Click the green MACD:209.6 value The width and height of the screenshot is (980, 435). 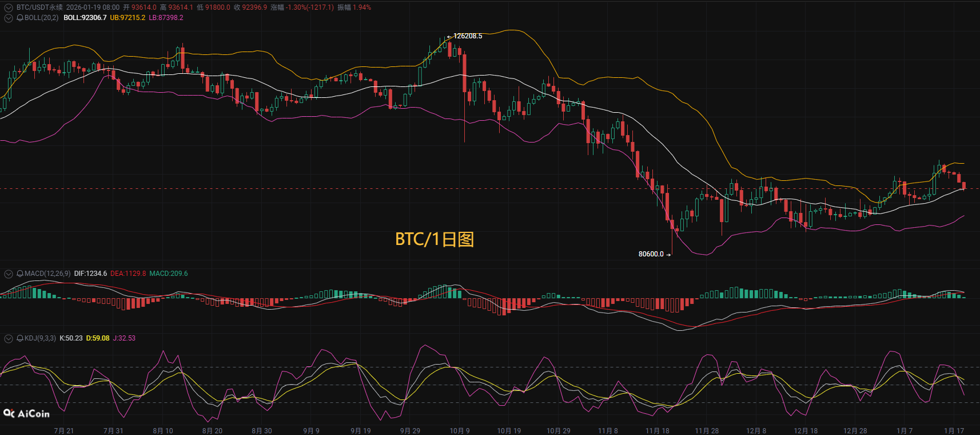(x=169, y=274)
